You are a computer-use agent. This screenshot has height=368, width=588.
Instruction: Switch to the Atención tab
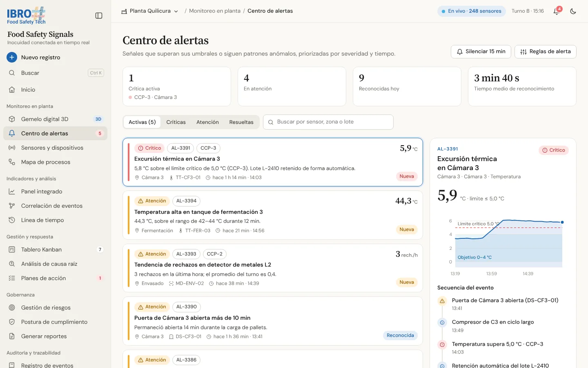click(x=207, y=122)
